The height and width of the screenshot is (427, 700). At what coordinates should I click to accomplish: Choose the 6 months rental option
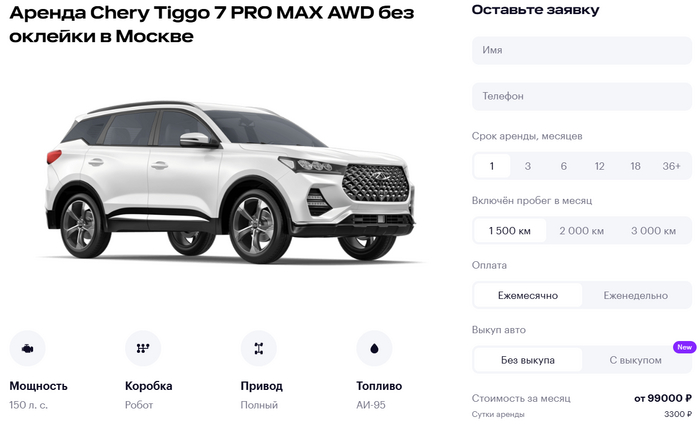(564, 166)
